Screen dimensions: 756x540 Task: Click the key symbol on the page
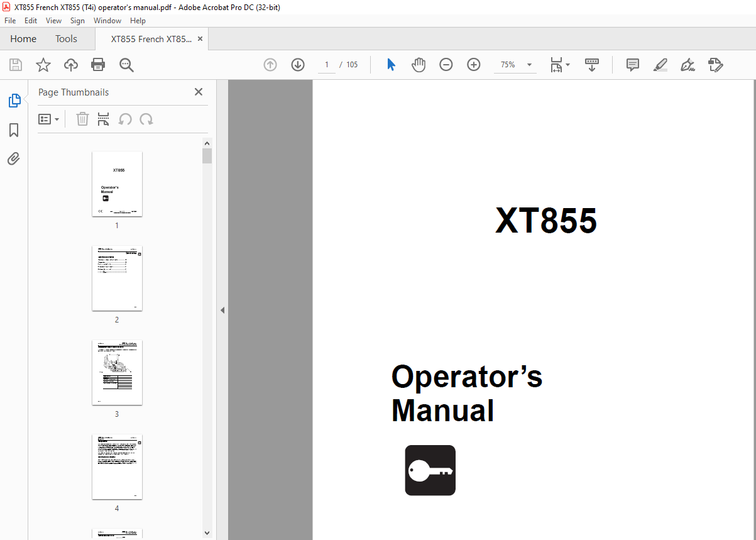click(430, 470)
